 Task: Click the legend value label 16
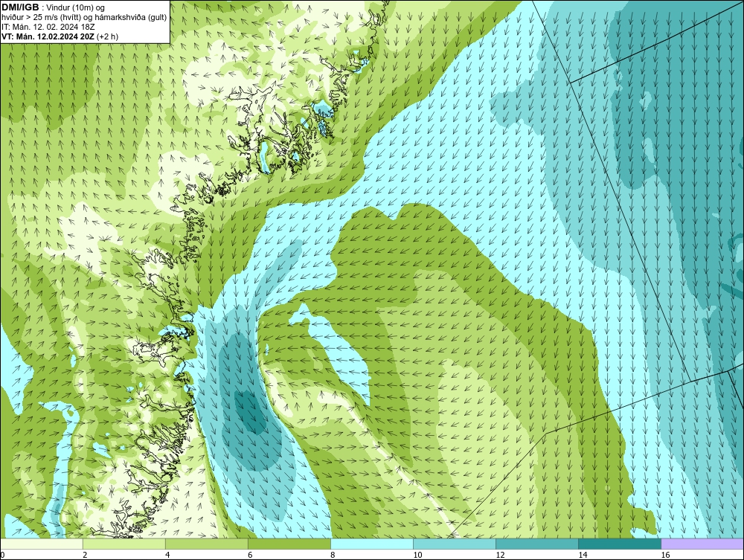tap(665, 555)
